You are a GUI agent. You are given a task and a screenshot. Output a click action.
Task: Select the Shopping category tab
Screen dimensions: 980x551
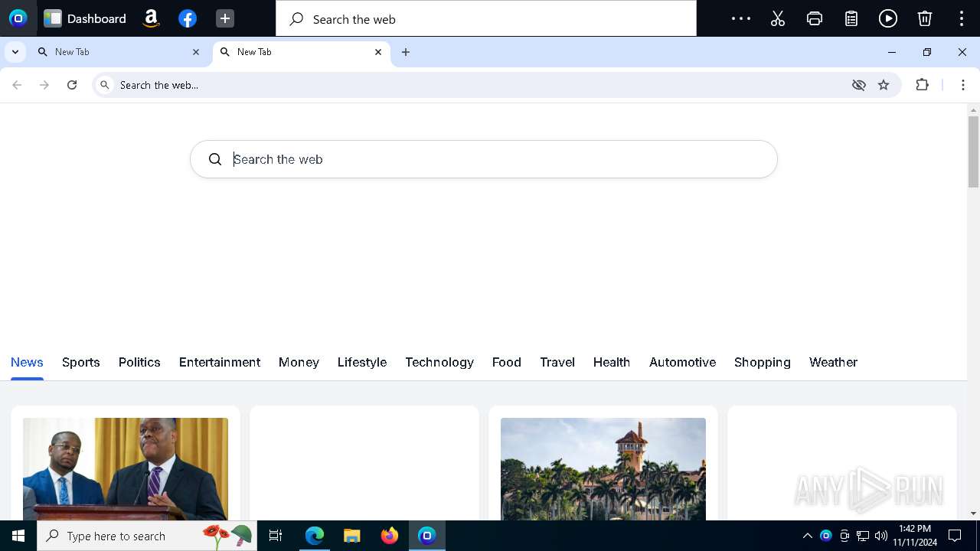[763, 363]
